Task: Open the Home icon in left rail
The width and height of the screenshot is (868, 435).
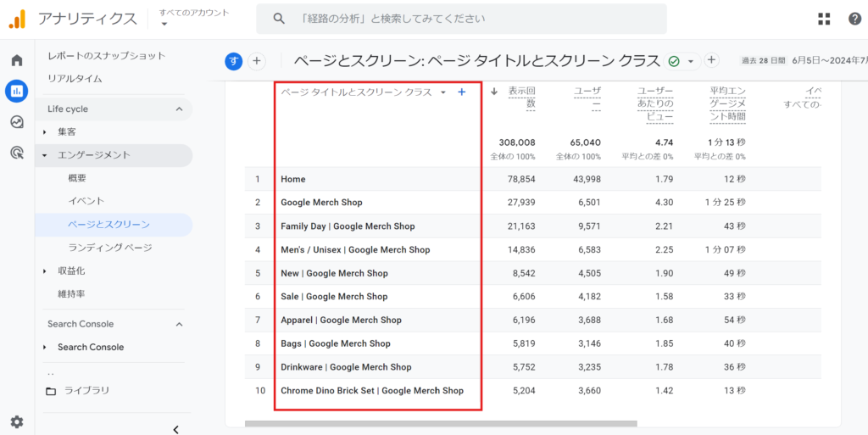Action: 16,61
